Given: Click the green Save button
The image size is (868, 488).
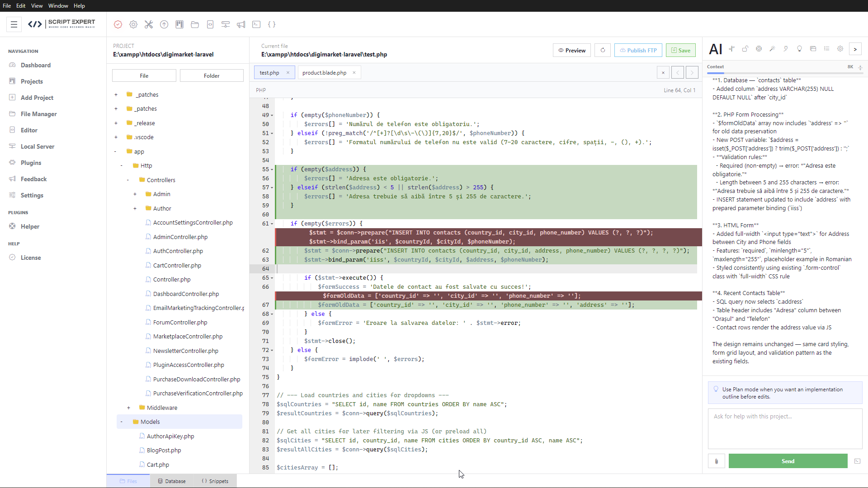Looking at the screenshot, I should pyautogui.click(x=681, y=50).
